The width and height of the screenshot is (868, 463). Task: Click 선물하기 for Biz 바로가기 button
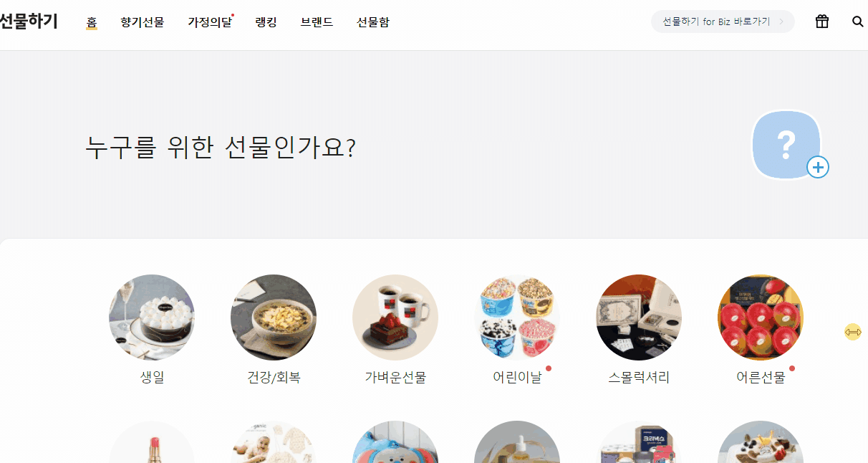723,22
